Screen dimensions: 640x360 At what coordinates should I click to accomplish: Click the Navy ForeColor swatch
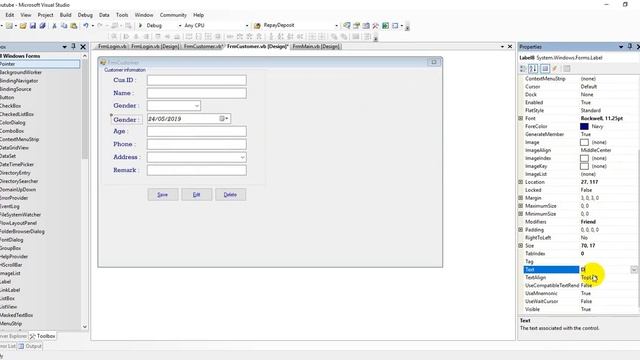point(584,127)
